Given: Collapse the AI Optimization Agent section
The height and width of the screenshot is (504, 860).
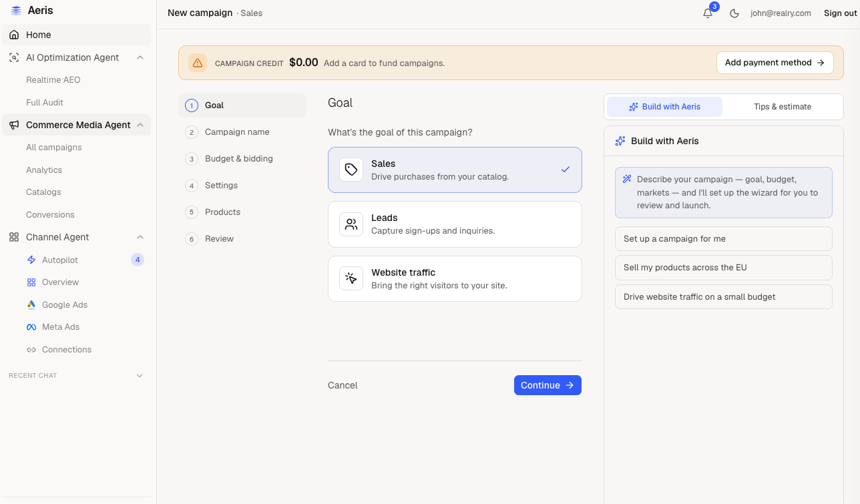Looking at the screenshot, I should point(140,57).
